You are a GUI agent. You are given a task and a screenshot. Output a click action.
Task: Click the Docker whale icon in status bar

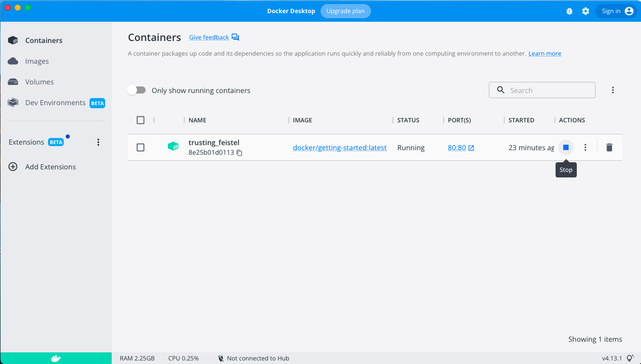[56, 358]
